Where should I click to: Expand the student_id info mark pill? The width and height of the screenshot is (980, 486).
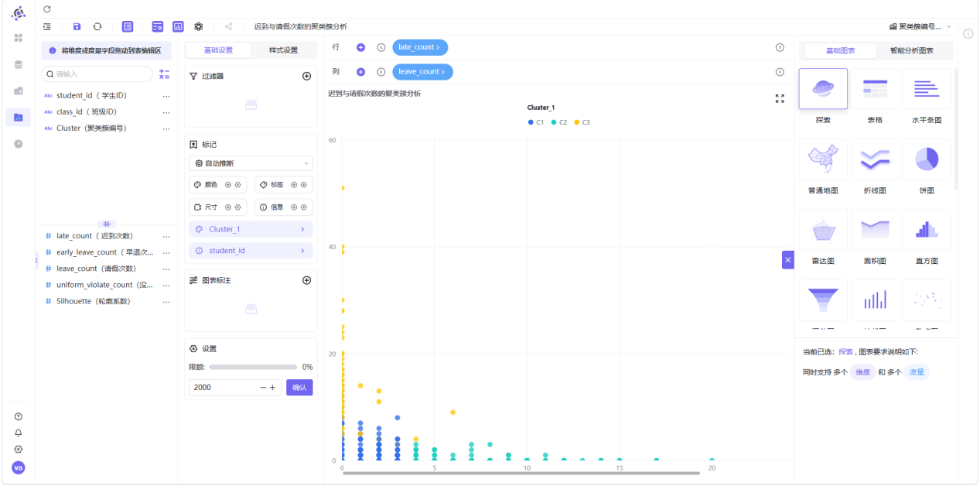251,251
